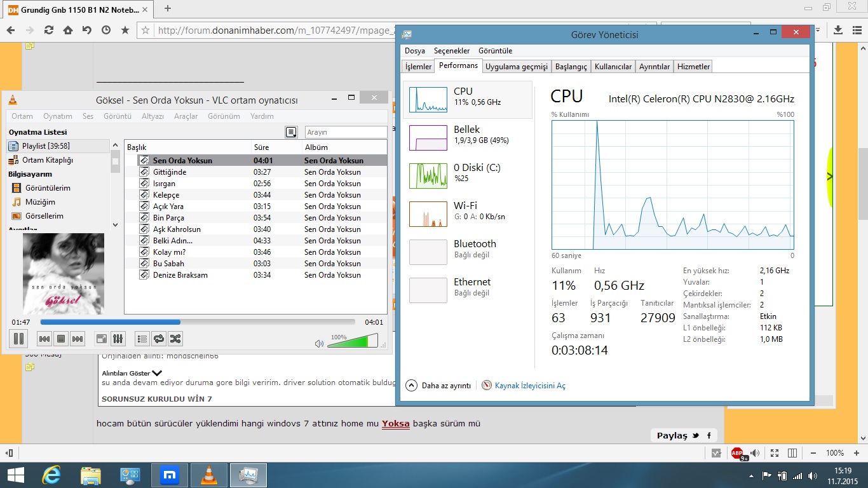Toggle VLC loop repeat mode
868x488 pixels.
[x=159, y=339]
